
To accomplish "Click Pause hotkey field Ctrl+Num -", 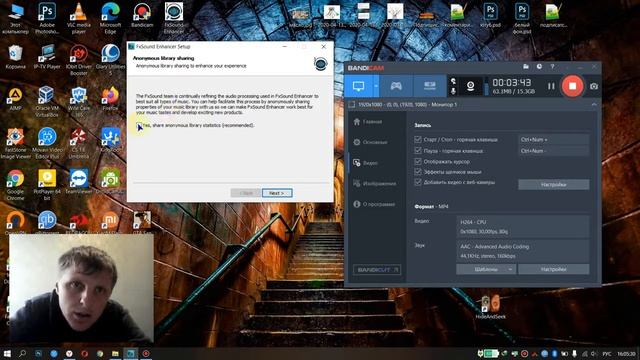I will click(x=553, y=151).
